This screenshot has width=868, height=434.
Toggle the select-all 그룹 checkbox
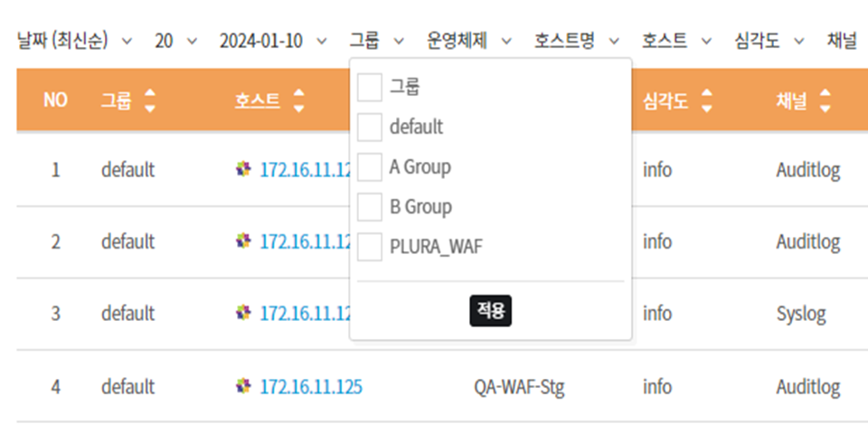(x=370, y=88)
